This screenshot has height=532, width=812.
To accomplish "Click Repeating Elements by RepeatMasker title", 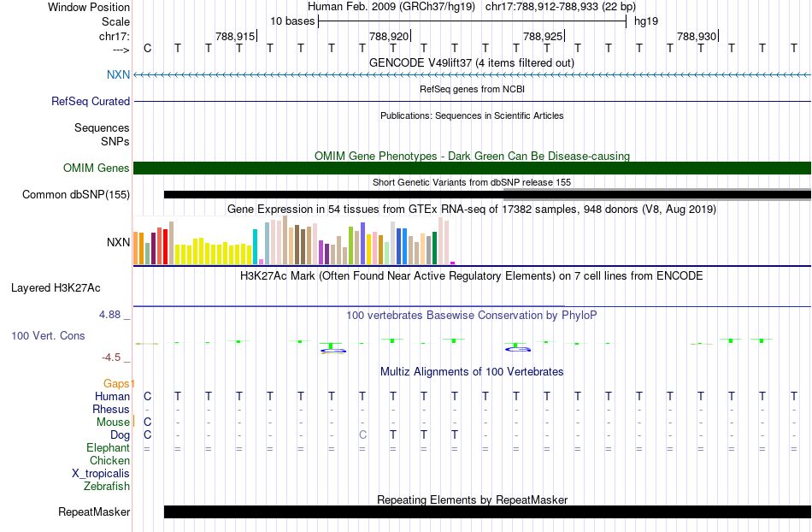I will [x=472, y=499].
